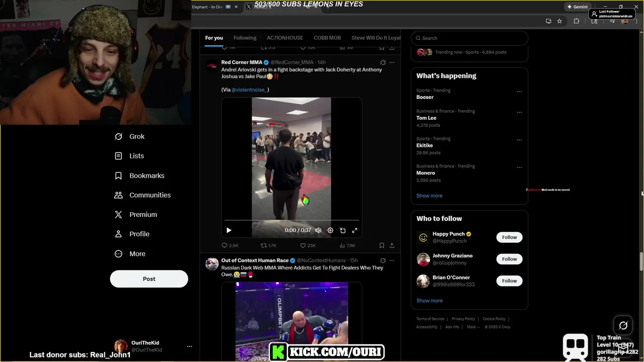
Task: Open Lists in the left sidebar
Action: pos(129,156)
